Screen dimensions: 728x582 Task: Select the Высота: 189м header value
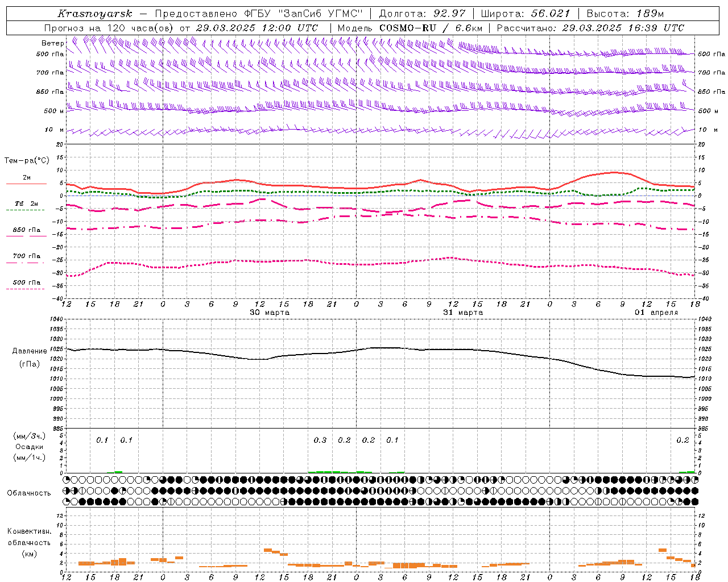click(x=625, y=14)
